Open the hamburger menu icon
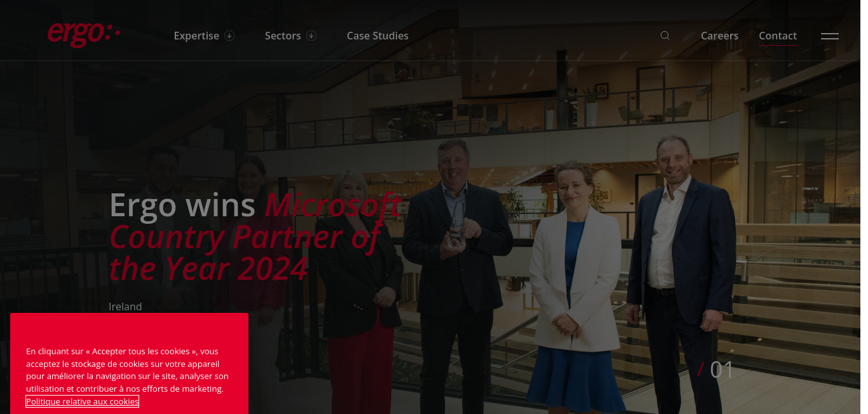 pos(830,36)
